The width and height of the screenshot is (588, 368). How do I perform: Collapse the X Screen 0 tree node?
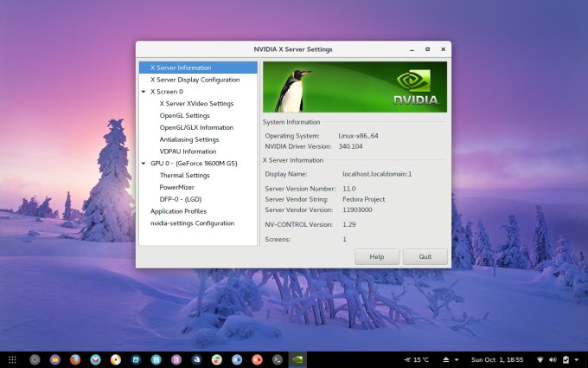click(x=144, y=92)
